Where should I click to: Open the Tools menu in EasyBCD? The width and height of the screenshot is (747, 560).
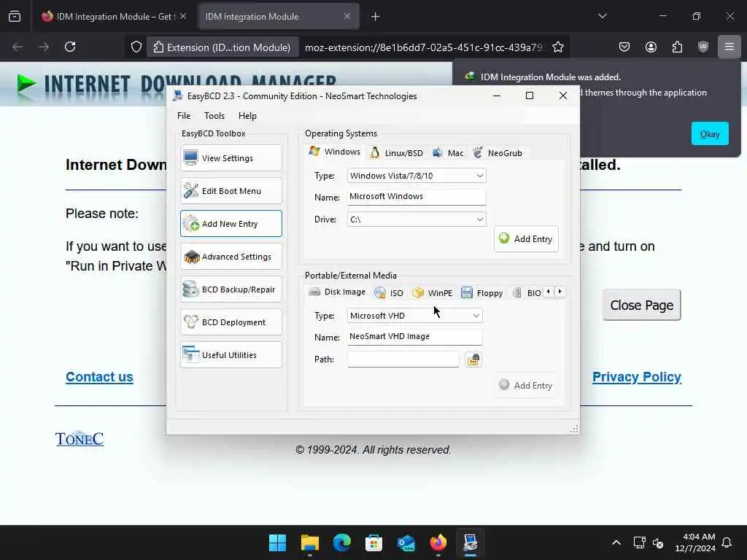(214, 116)
